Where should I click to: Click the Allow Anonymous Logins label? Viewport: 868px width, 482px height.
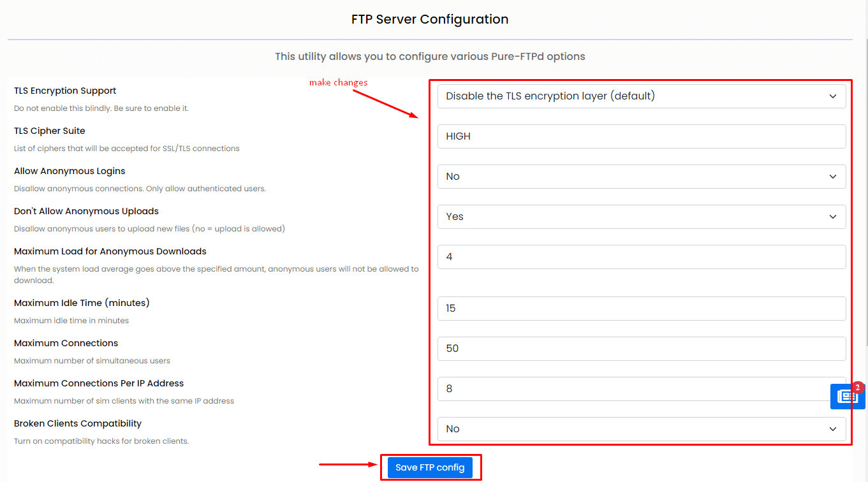pyautogui.click(x=70, y=171)
